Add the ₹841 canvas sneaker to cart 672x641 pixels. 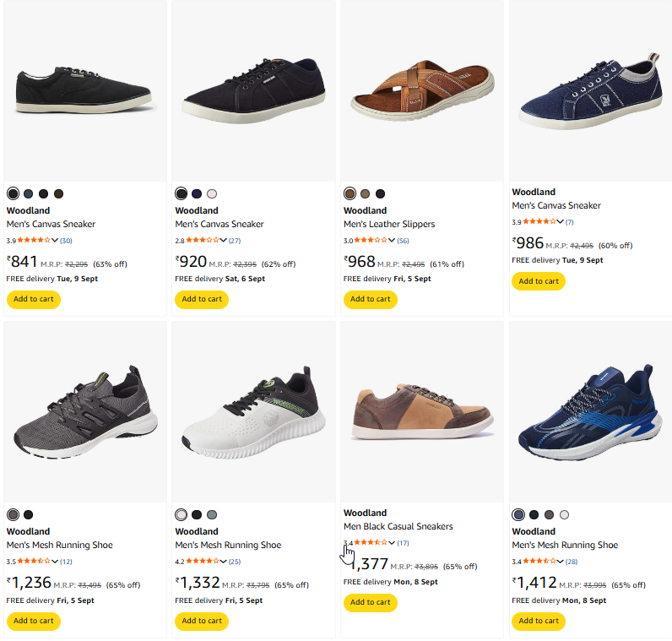34,299
